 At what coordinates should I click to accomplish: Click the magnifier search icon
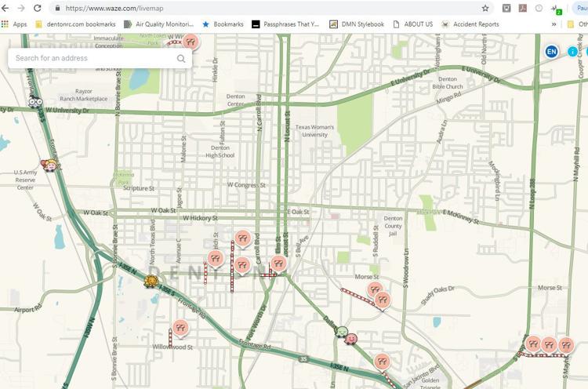181,58
